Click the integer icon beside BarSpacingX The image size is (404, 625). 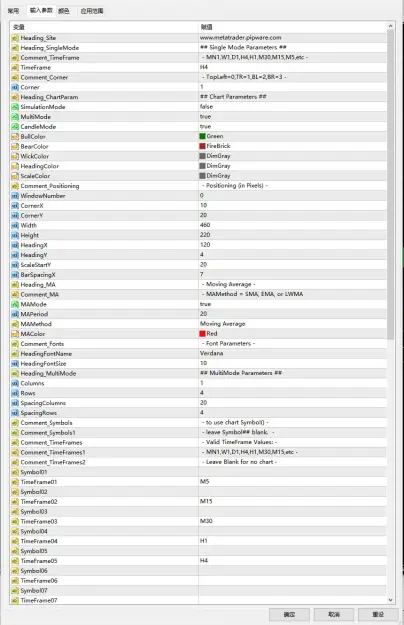(15, 275)
